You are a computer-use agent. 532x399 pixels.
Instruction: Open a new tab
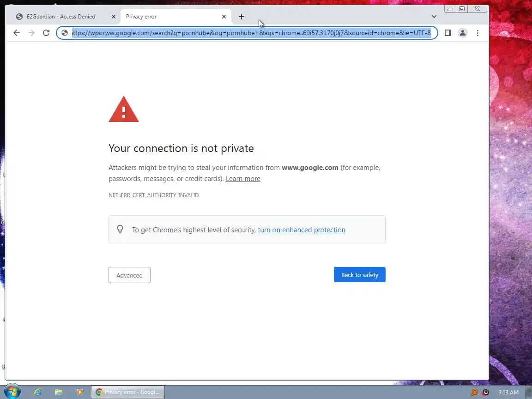pos(241,17)
